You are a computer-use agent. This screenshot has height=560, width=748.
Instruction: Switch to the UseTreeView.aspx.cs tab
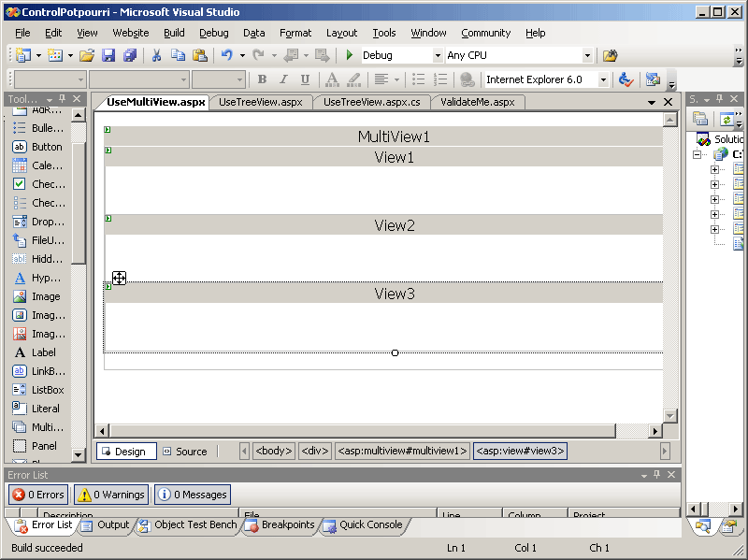click(x=371, y=102)
